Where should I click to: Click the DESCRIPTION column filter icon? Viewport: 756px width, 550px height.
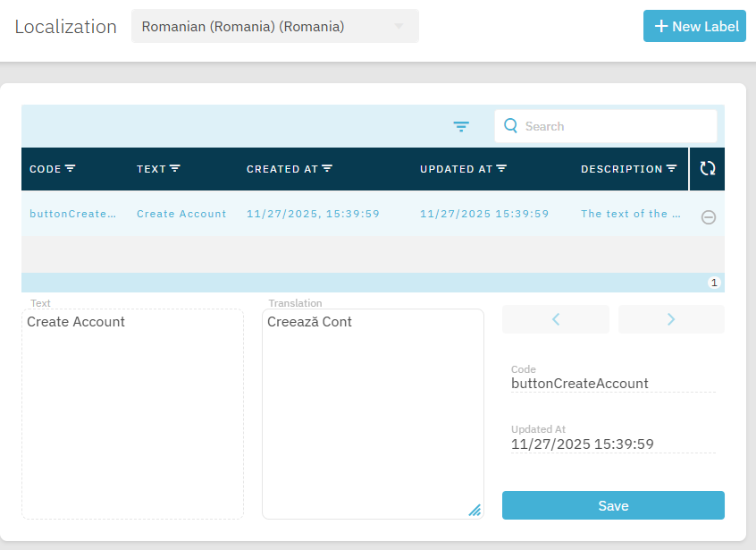(671, 168)
